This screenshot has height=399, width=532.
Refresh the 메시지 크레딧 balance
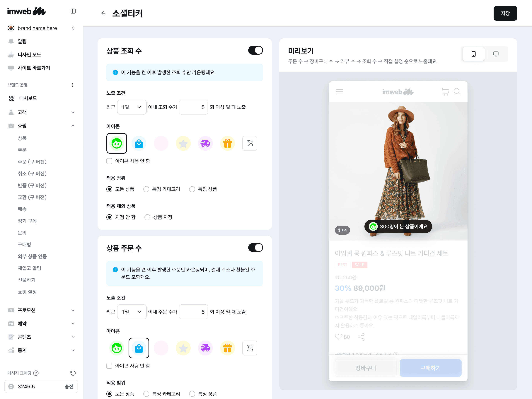pyautogui.click(x=73, y=373)
